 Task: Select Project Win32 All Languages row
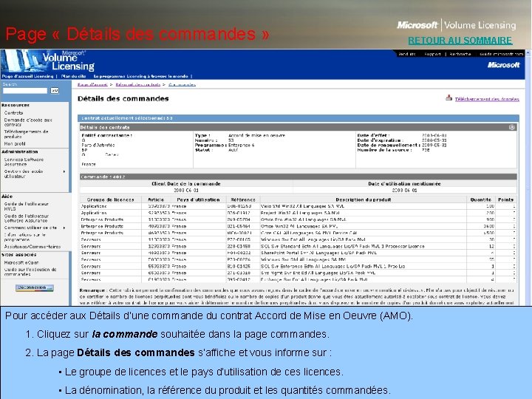point(299,213)
